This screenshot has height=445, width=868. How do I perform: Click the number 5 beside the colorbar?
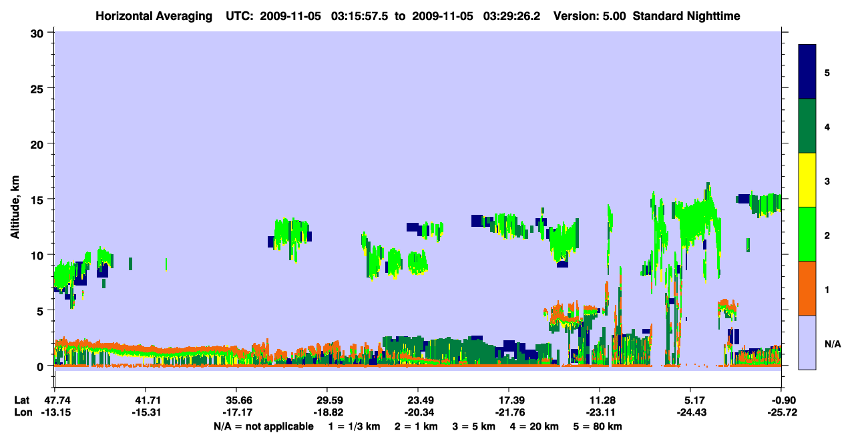pyautogui.click(x=827, y=72)
